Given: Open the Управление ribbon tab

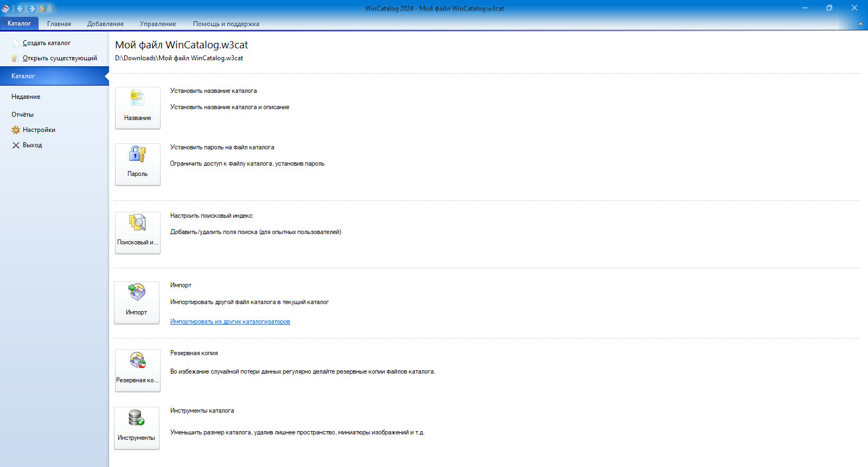Looking at the screenshot, I should click(158, 24).
